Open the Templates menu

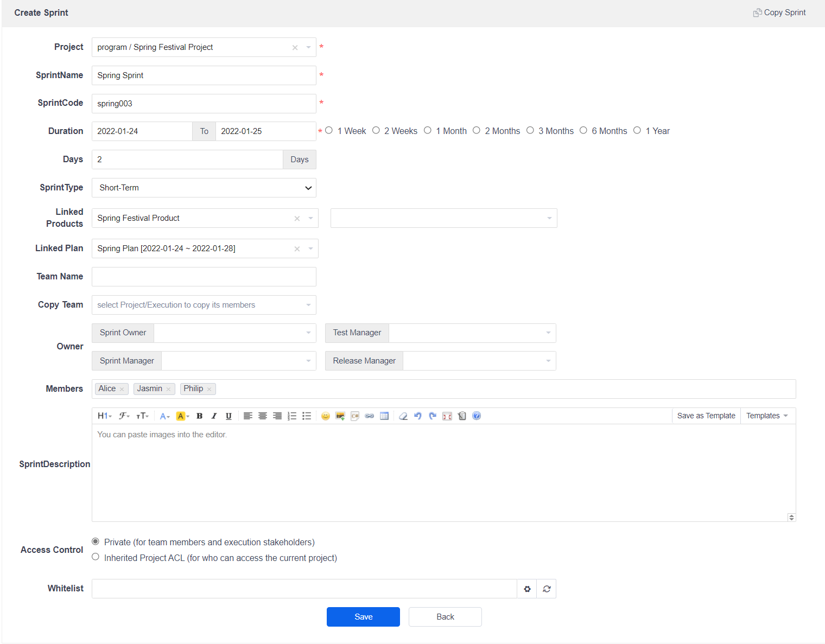[x=767, y=416]
